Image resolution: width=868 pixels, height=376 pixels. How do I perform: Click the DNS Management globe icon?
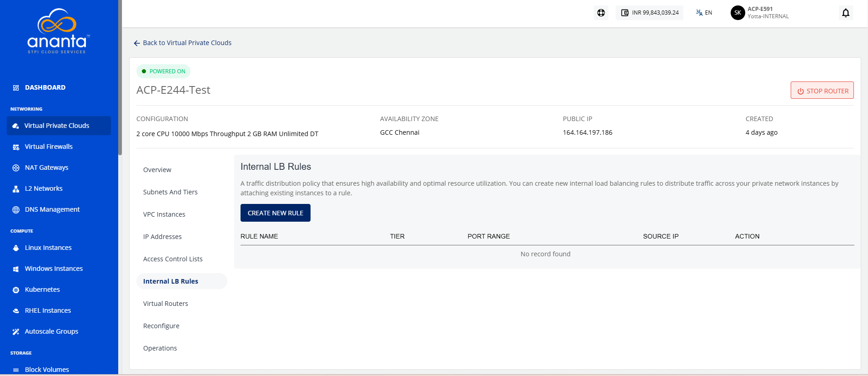16,210
